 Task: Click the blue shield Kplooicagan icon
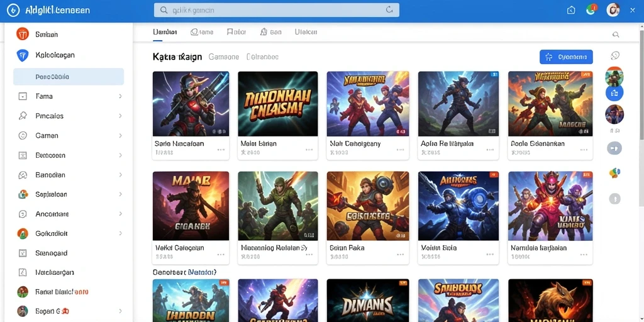tap(23, 55)
